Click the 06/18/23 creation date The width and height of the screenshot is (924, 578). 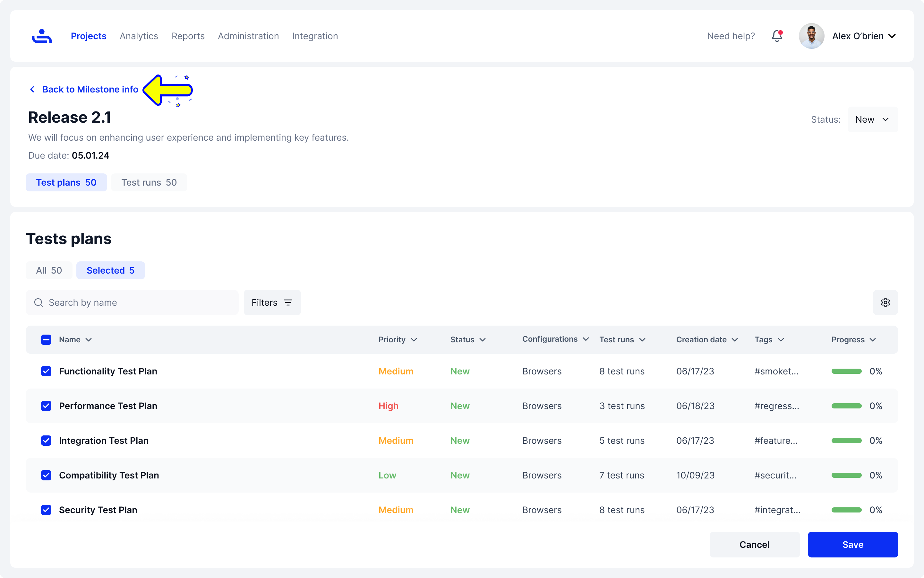(x=695, y=406)
